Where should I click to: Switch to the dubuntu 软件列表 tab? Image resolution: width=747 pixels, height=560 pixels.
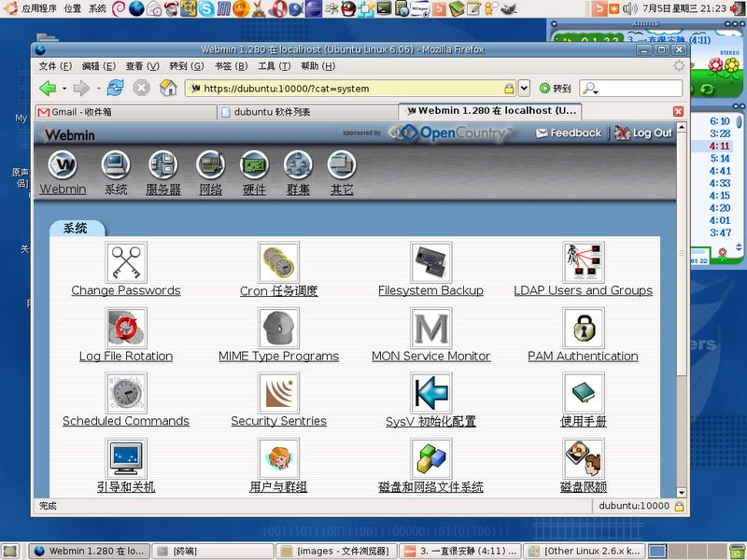[x=308, y=112]
